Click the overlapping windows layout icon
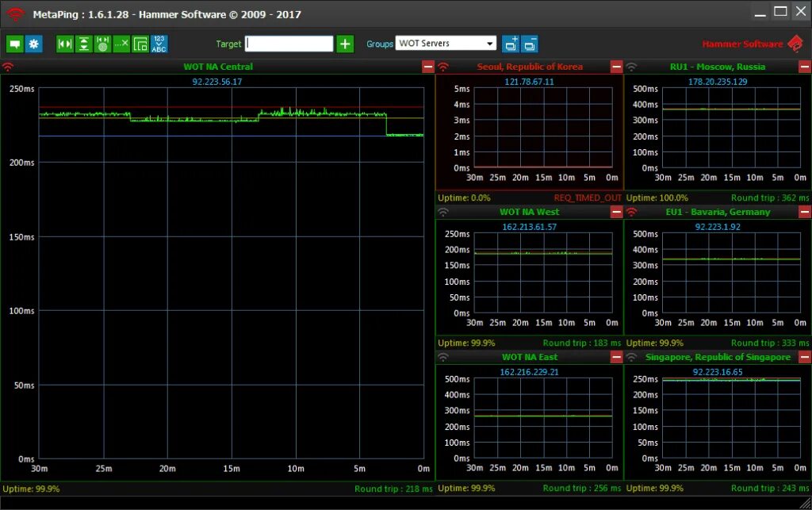 point(140,44)
